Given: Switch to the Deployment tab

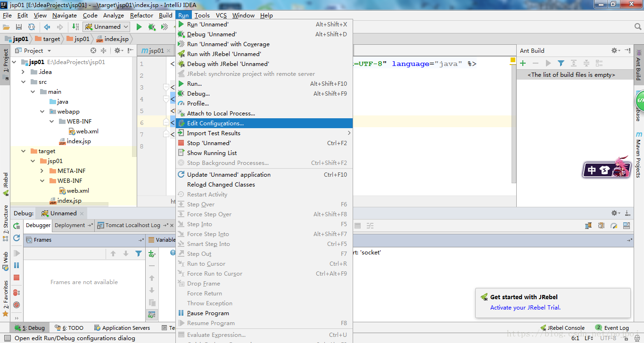Looking at the screenshot, I should click(73, 225).
